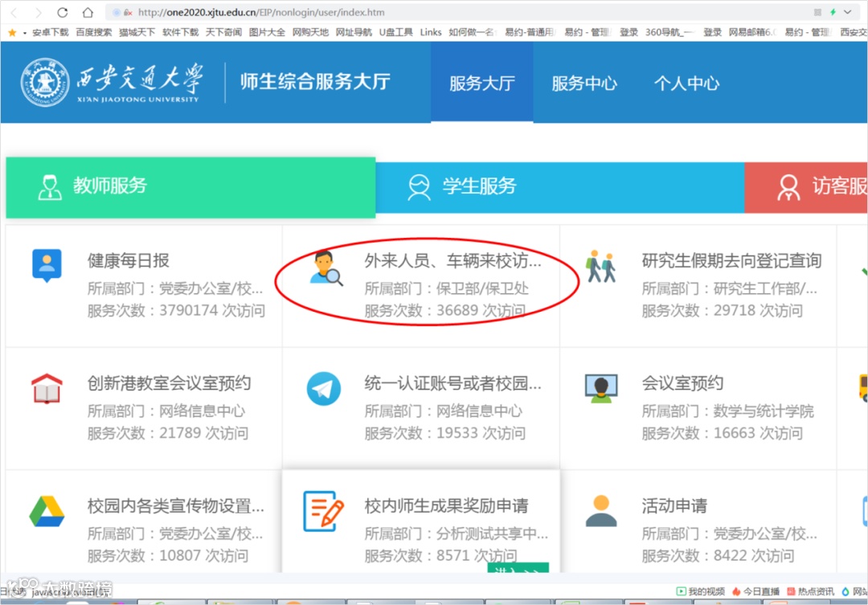The width and height of the screenshot is (868, 605).
Task: Open the 安卓下载 bookmark
Action: pos(51,32)
